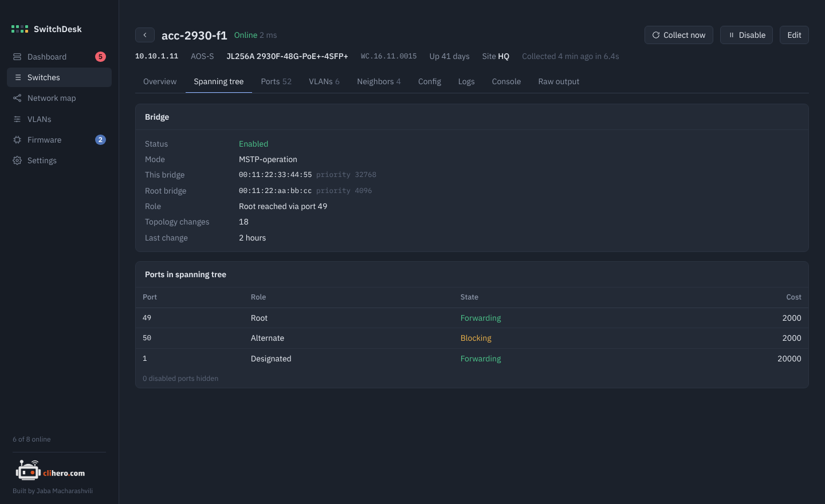Click the SwitchDesk logo icon
Image resolution: width=825 pixels, height=504 pixels.
pos(19,29)
